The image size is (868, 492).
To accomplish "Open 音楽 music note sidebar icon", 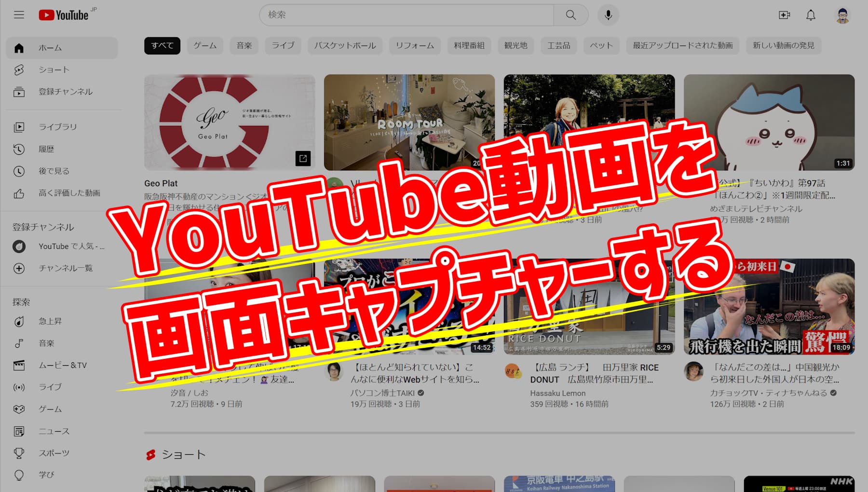I will 19,343.
